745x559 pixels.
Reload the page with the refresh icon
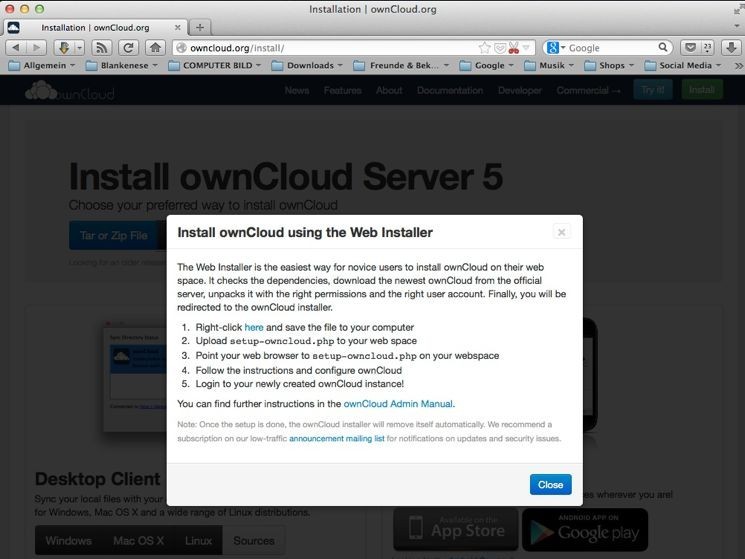pos(128,47)
